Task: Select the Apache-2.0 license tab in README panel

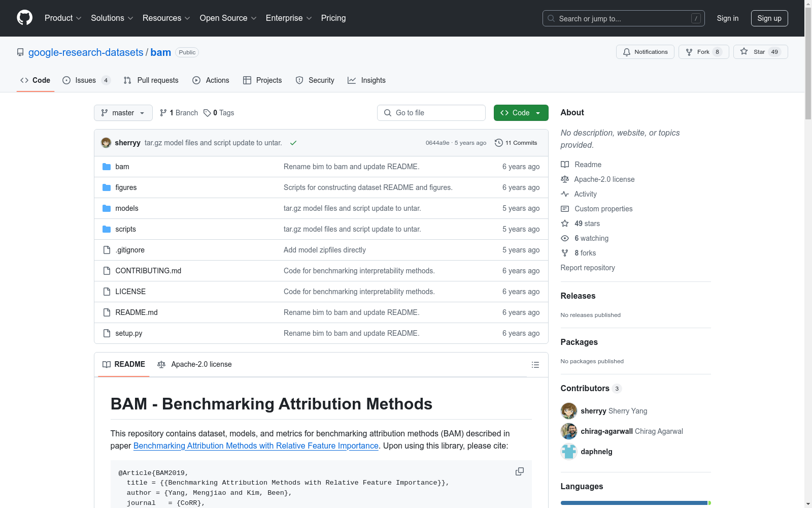Action: [194, 364]
